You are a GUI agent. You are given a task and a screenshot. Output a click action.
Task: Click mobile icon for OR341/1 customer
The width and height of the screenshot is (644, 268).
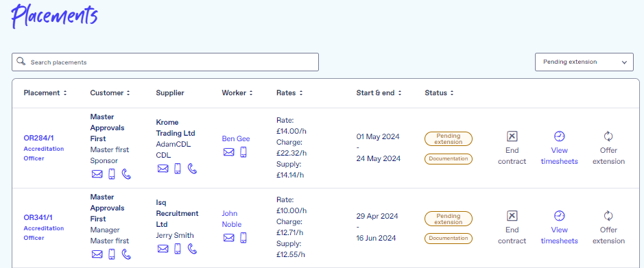(111, 254)
